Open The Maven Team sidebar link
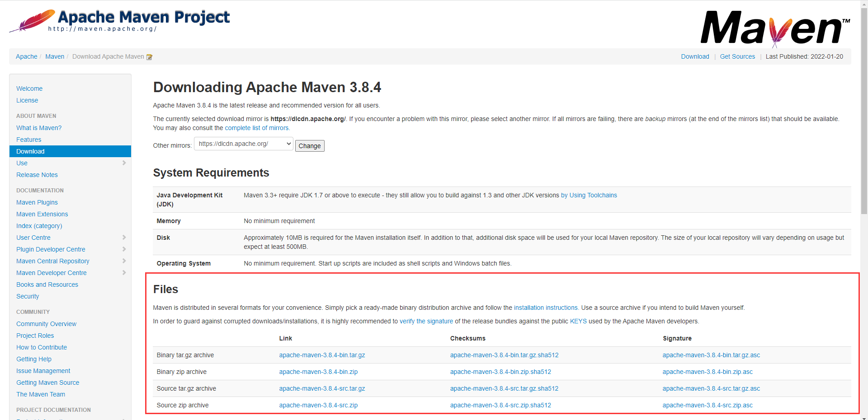The width and height of the screenshot is (868, 420). pyautogui.click(x=41, y=394)
